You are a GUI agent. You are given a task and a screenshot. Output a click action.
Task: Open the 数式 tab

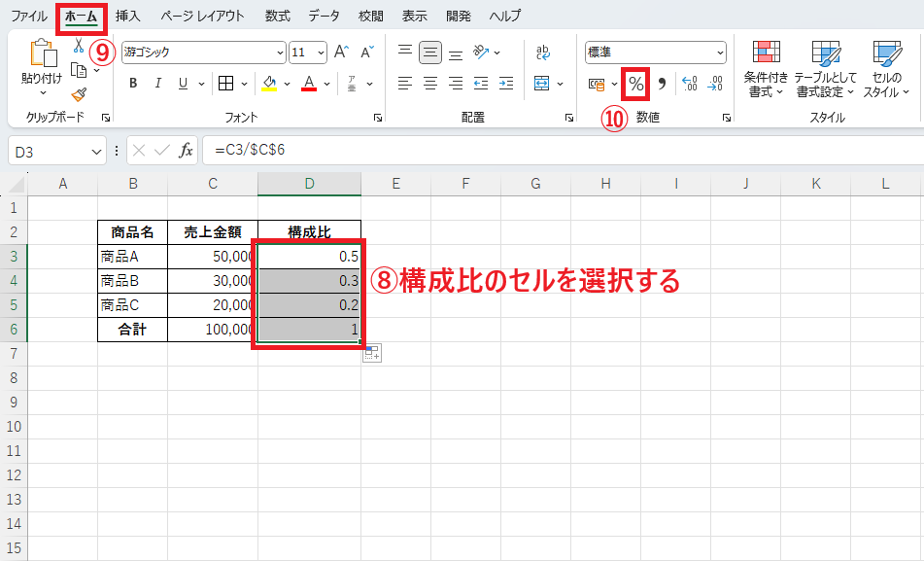click(277, 16)
